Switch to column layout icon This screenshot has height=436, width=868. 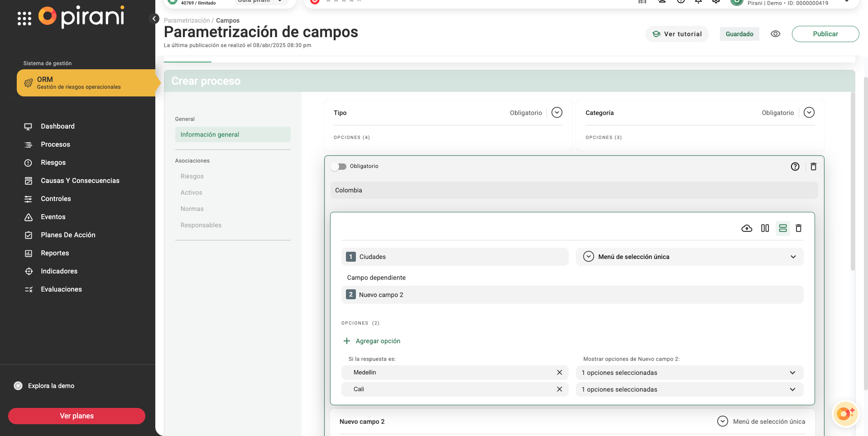(x=765, y=228)
